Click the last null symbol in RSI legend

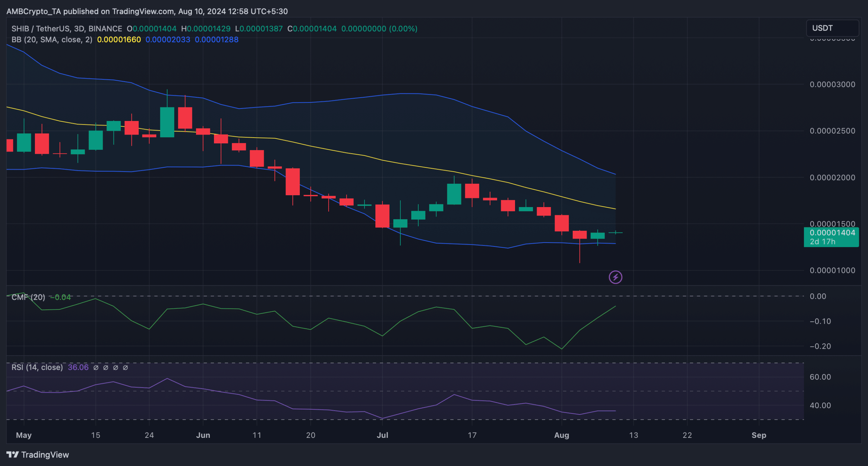[x=125, y=368]
